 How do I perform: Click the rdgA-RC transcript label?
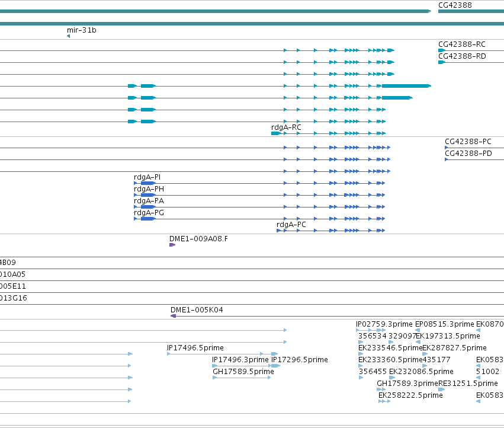click(x=286, y=127)
